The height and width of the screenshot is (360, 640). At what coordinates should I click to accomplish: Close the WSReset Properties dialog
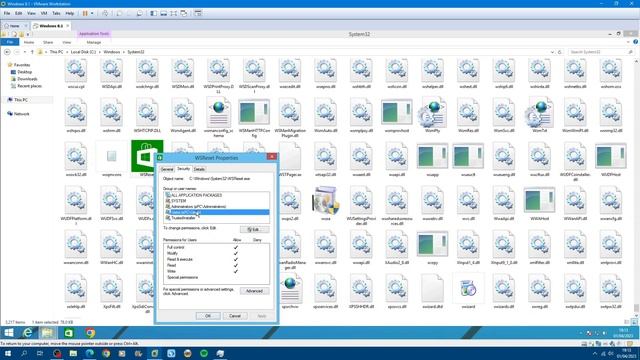[272, 157]
